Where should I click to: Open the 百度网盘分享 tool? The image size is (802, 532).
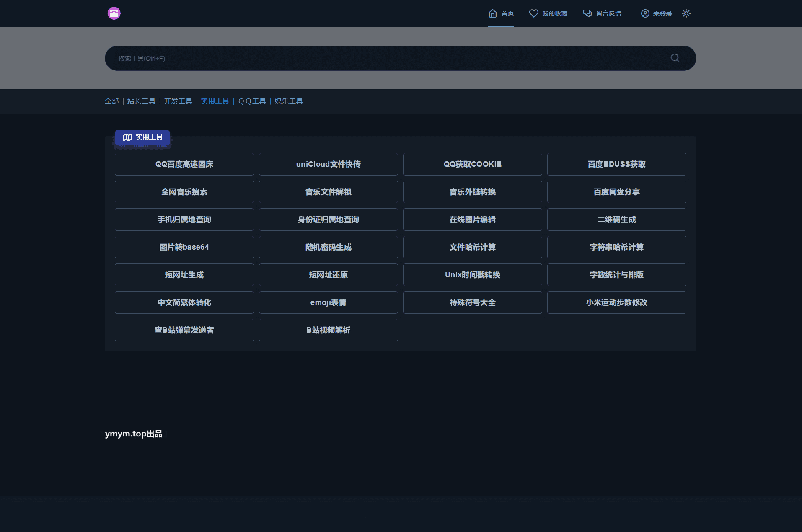click(617, 192)
